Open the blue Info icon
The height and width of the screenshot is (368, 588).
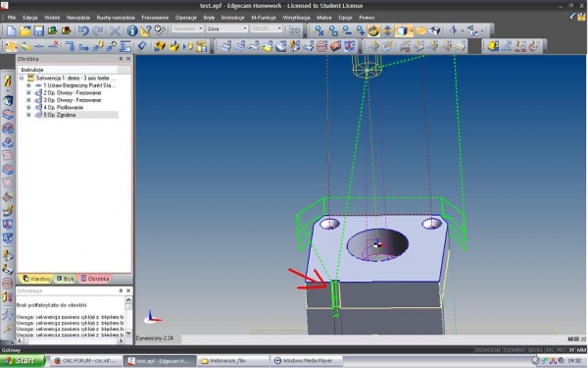[x=132, y=30]
